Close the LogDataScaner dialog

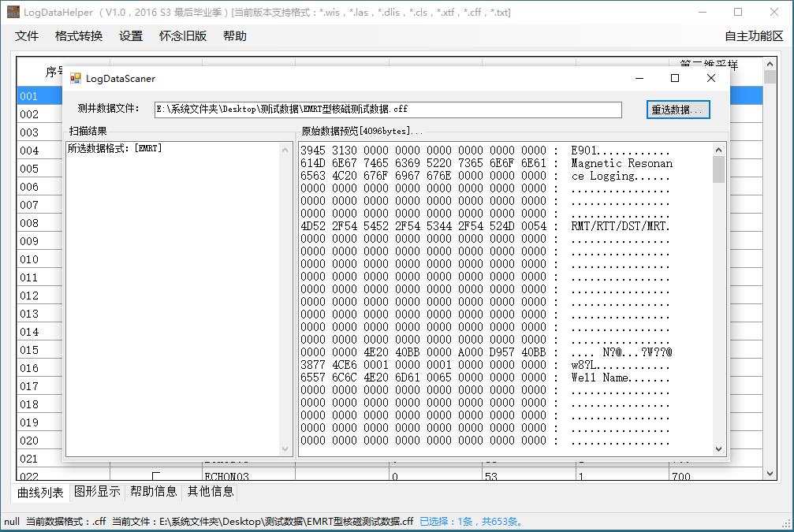[x=710, y=78]
